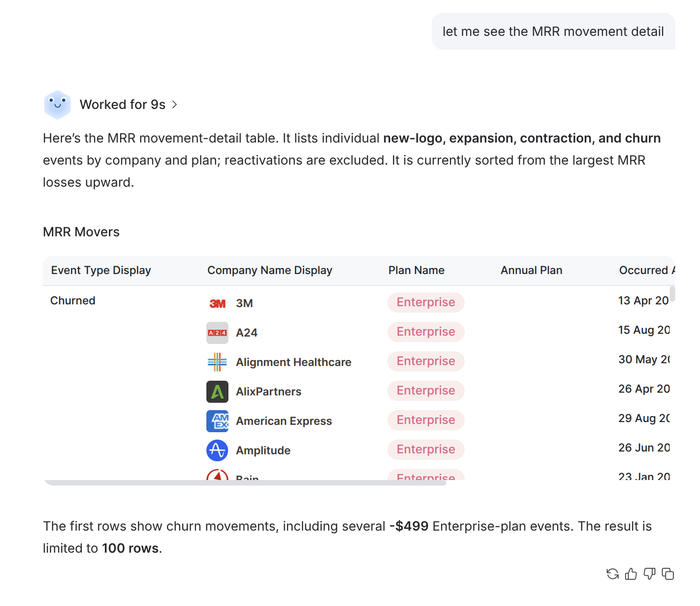
Task: Click the 'Churned' event type cell
Action: tap(73, 301)
